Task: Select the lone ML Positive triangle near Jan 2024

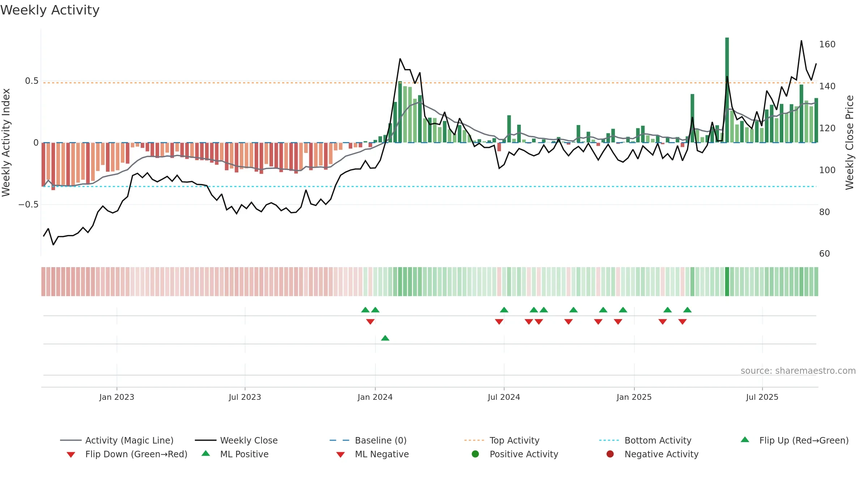Action: pos(385,338)
